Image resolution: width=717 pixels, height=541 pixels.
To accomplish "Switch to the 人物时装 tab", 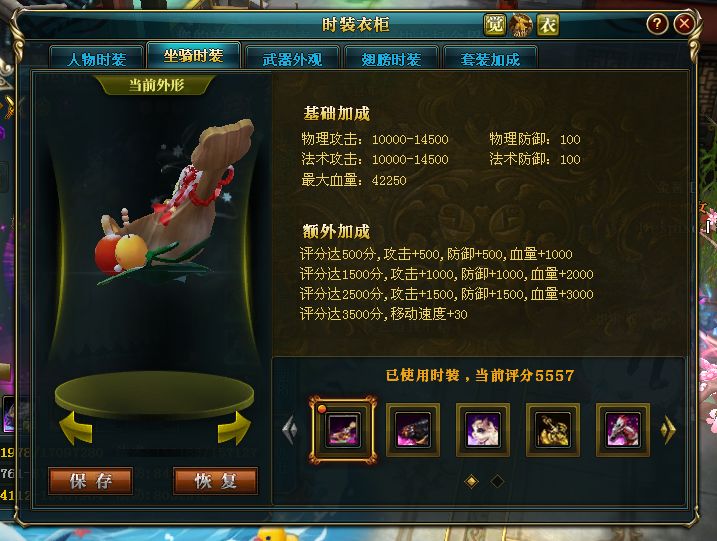I will pyautogui.click(x=96, y=59).
